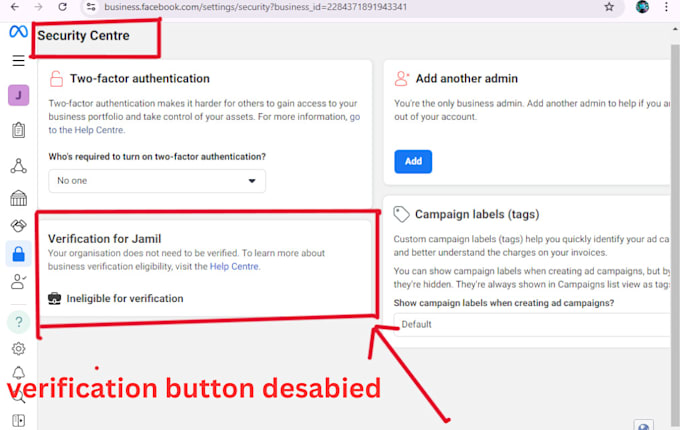Image resolution: width=680 pixels, height=430 pixels.
Task: Click Who's required to turn on two-factor question
Action: tap(157, 156)
